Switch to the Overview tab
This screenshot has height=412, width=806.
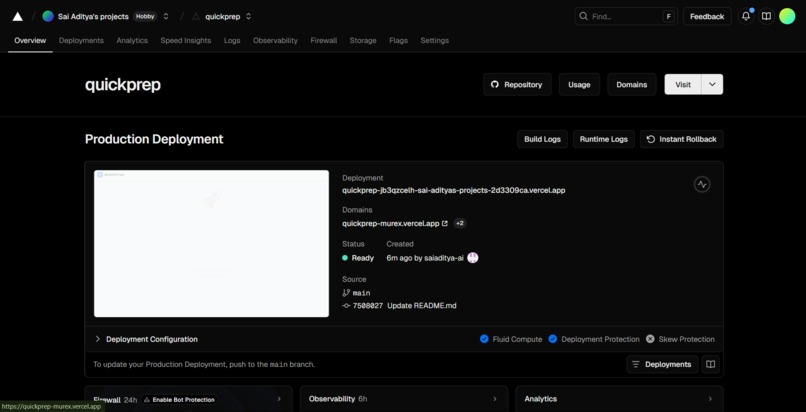(30, 41)
